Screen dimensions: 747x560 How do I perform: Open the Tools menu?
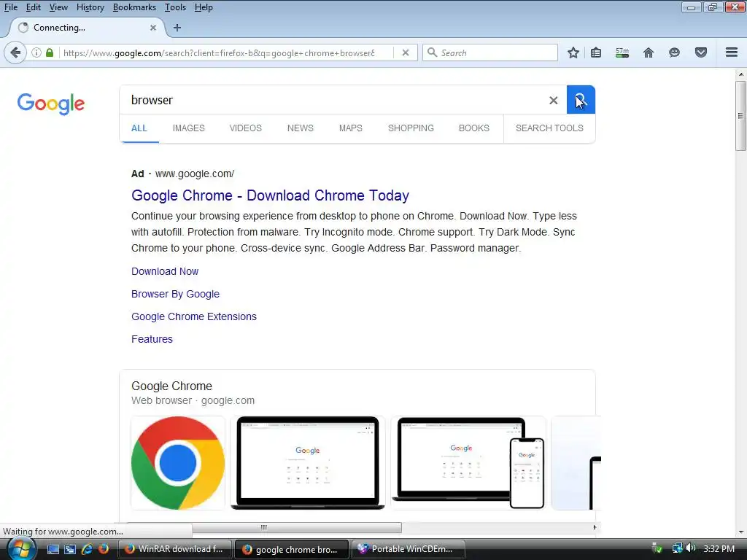[x=175, y=7]
